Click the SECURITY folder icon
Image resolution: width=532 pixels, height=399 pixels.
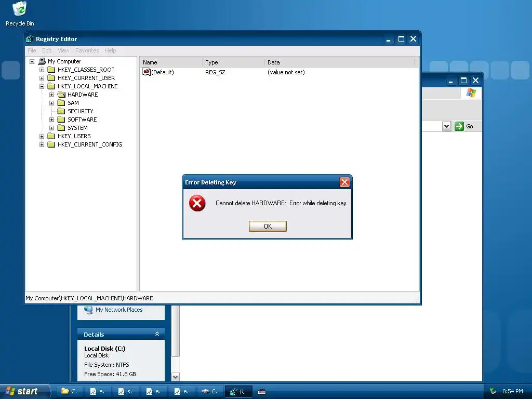[61, 111]
